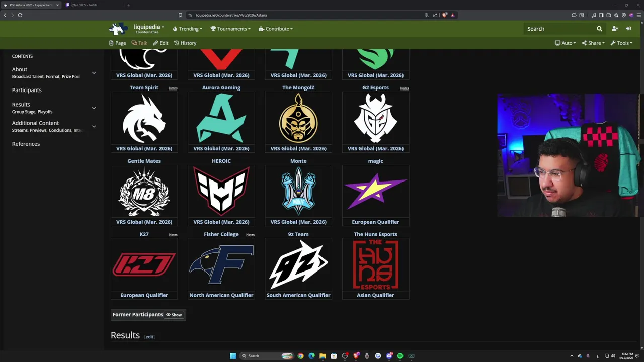
Task: Click the Gentle Mates M8 logo
Action: [x=144, y=192]
